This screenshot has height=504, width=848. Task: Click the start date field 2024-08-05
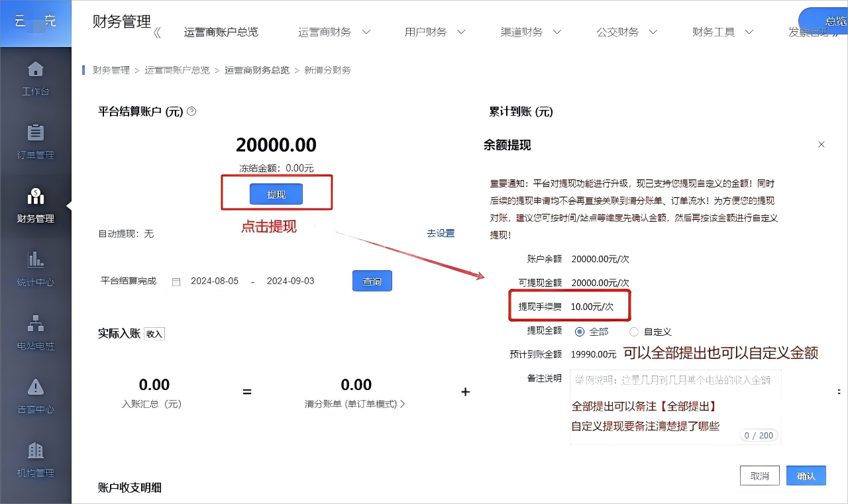[215, 281]
